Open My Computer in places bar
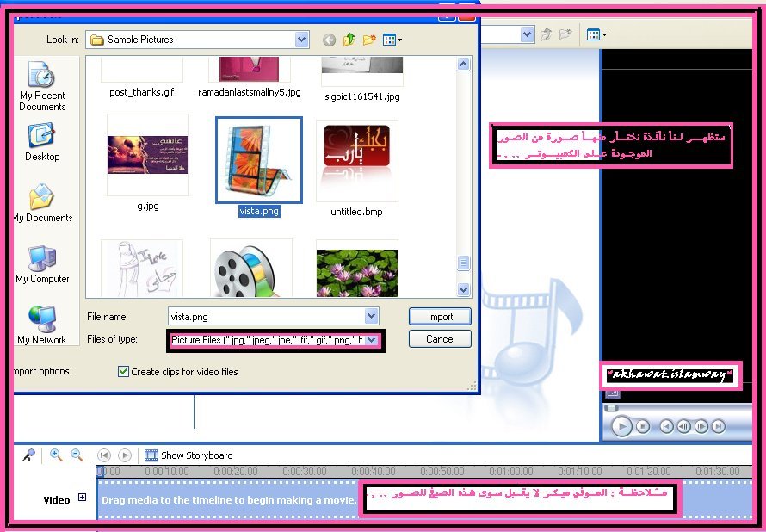The width and height of the screenshot is (766, 532). coord(42,264)
